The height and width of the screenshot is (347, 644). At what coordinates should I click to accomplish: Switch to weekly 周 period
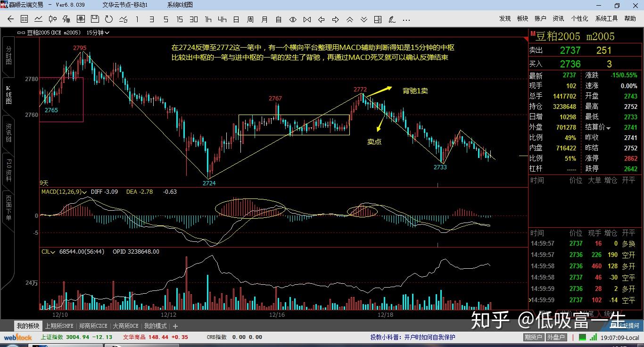click(250, 19)
